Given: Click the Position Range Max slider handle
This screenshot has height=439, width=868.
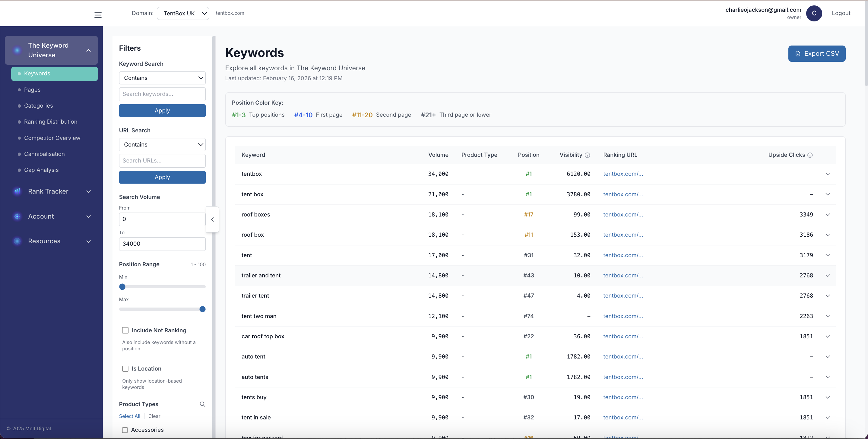Looking at the screenshot, I should coord(202,309).
